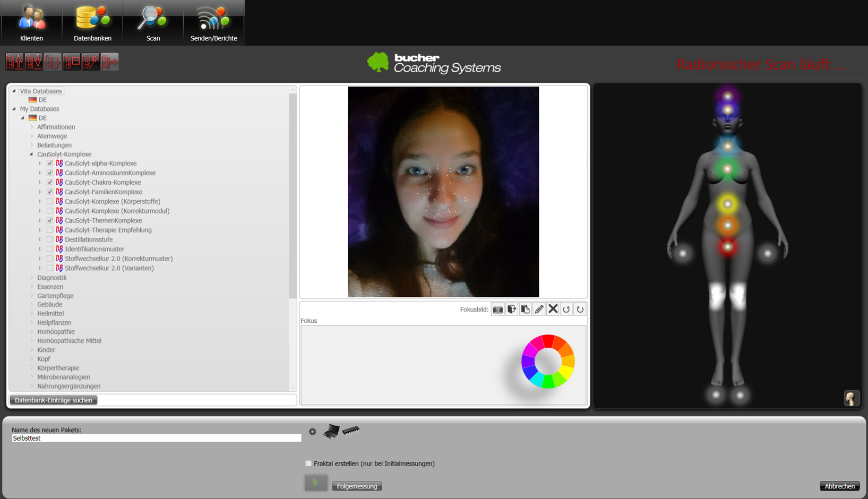
Task: Click the head icon in body view
Action: point(851,398)
